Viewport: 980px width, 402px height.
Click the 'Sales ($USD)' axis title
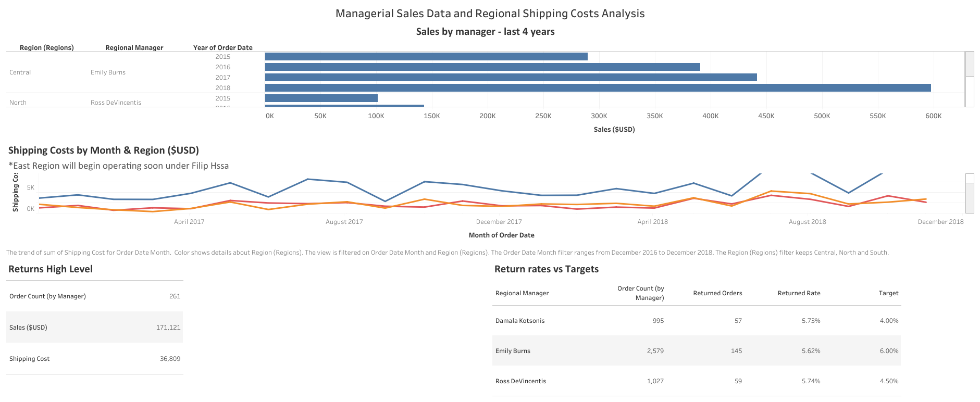[x=614, y=129]
